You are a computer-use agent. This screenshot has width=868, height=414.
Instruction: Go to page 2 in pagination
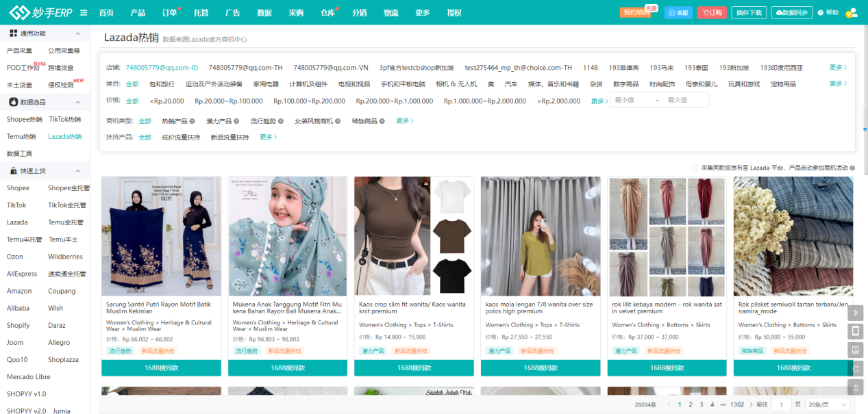(x=691, y=404)
